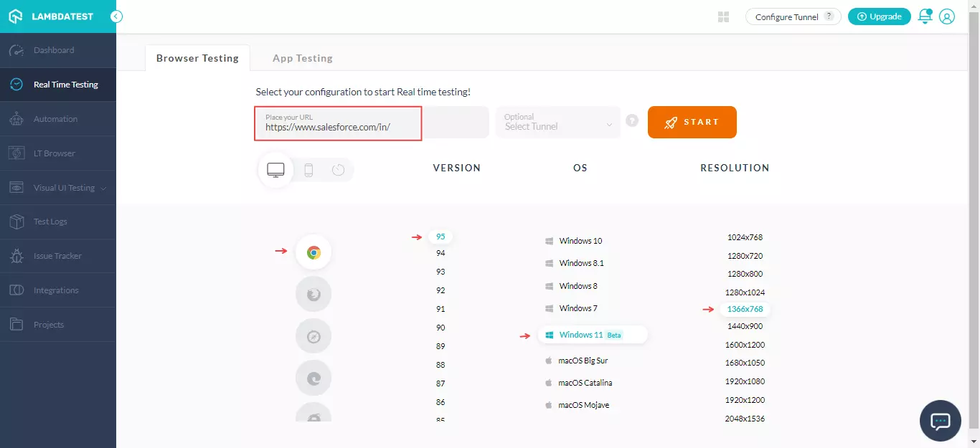This screenshot has width=980, height=448.
Task: Select the Safari browser icon
Action: pos(314,336)
